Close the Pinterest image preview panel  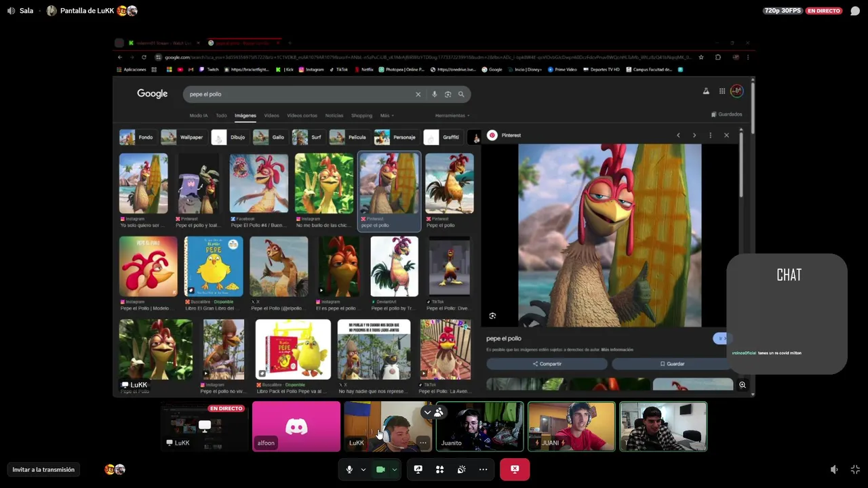click(726, 136)
